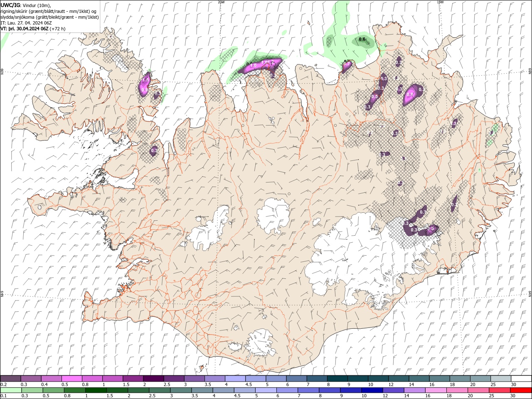Click the '(+72 h)' forecast offset text
The height and width of the screenshot is (399, 532).
coord(57,29)
